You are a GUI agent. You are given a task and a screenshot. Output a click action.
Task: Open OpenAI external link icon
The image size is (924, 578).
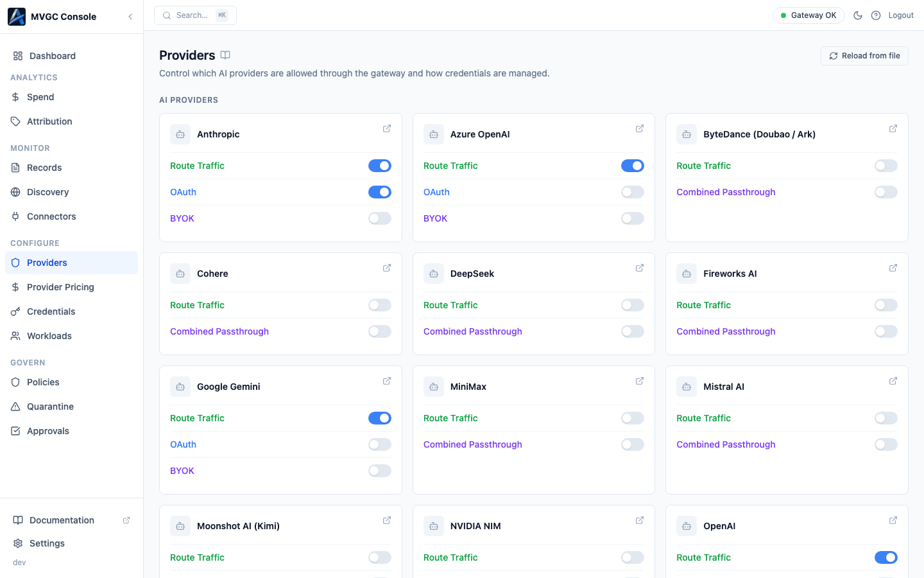(893, 520)
